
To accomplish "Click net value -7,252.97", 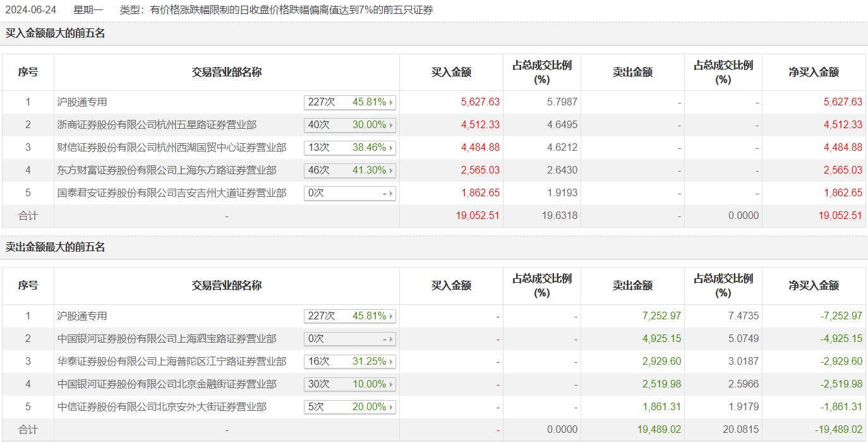I will point(841,316).
